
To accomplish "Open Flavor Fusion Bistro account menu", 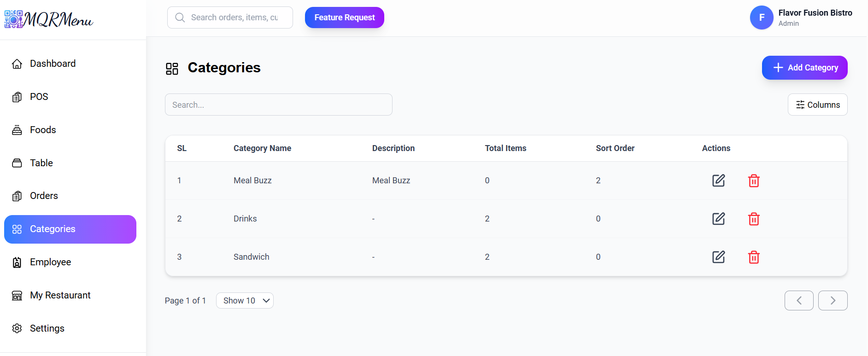I will pos(815,18).
